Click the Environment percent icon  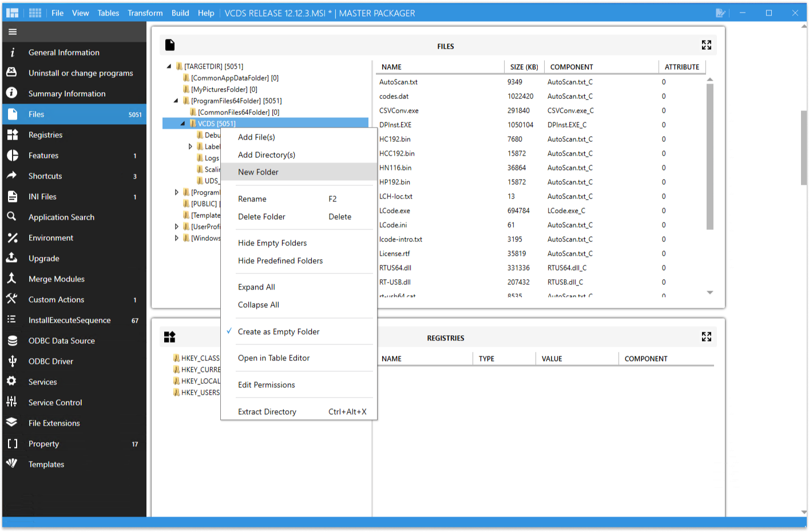pyautogui.click(x=12, y=238)
